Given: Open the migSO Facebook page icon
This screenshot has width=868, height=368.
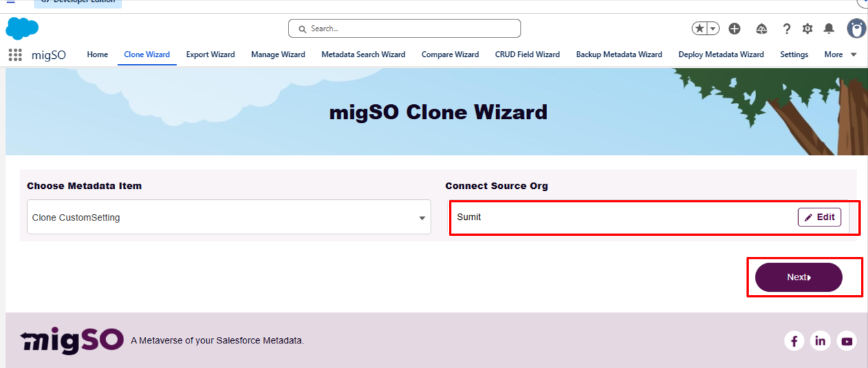Looking at the screenshot, I should pyautogui.click(x=794, y=341).
